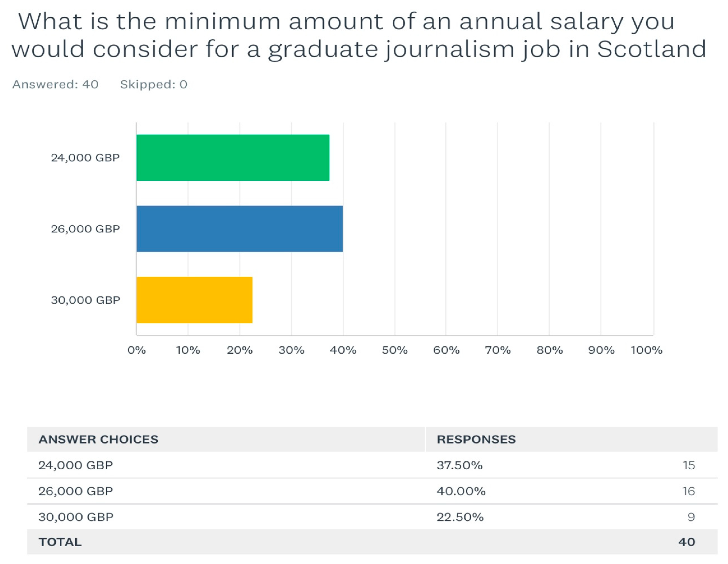
Task: Click the 24,000 GBP chart axis label
Action: [x=85, y=157]
